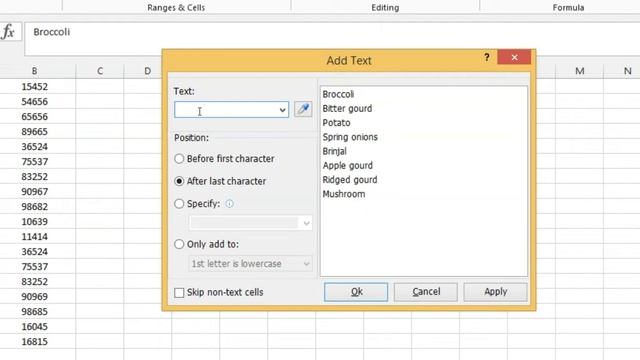Select Only add to radio button
The height and width of the screenshot is (360, 640).
(179, 244)
